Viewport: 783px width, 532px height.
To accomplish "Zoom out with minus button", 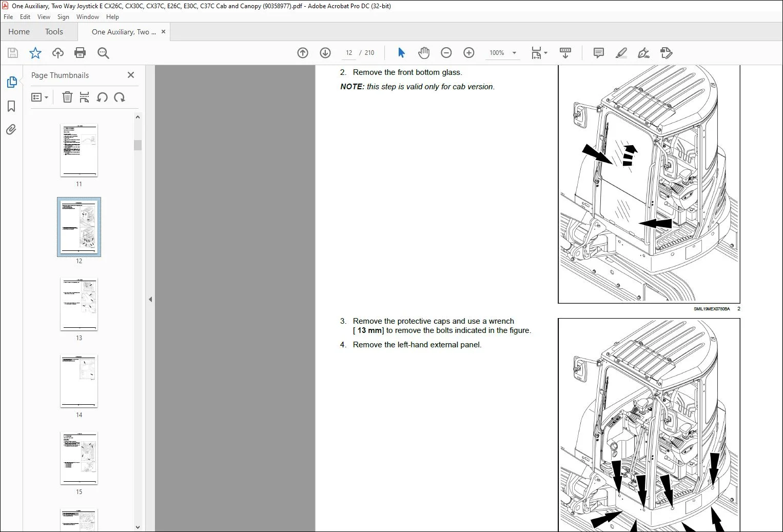I will click(446, 53).
